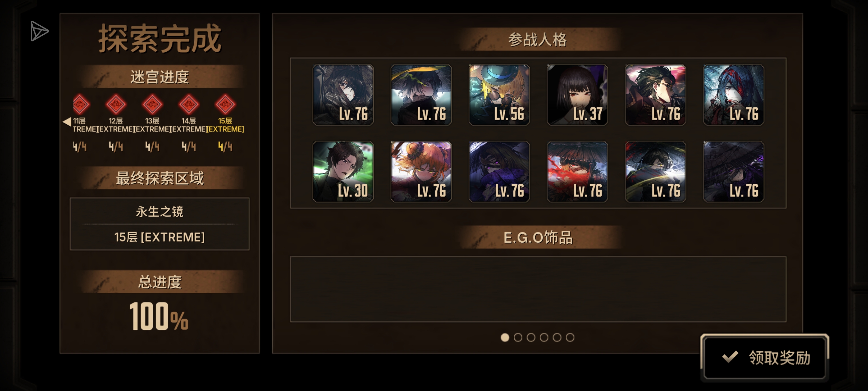Go to the first page indicator dot

click(x=505, y=337)
